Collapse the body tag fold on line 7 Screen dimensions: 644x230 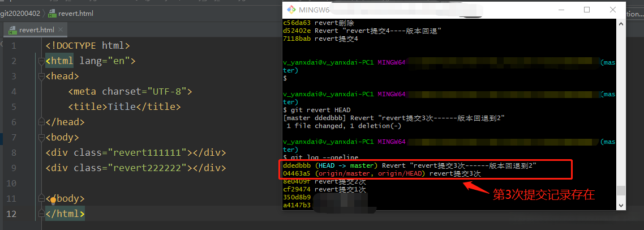pos(41,137)
